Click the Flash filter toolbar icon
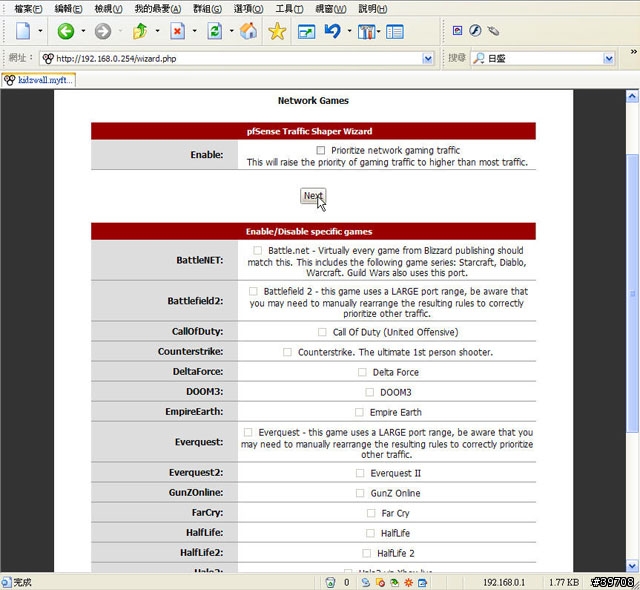 tap(475, 30)
